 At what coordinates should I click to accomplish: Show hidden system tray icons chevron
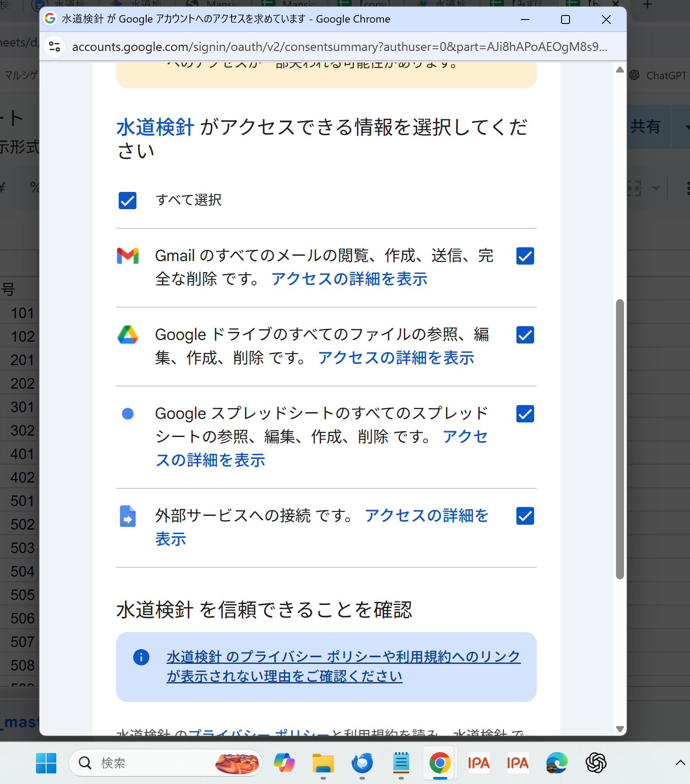tap(680, 763)
